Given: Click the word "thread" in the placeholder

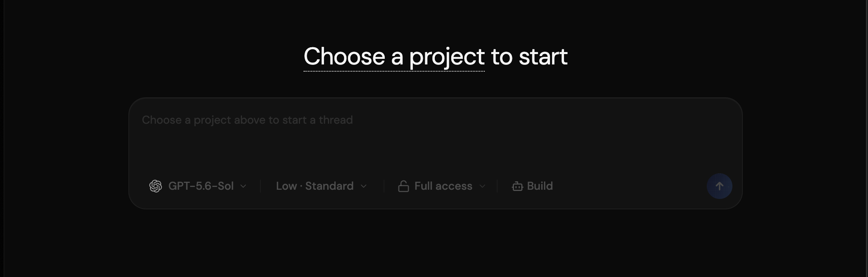Looking at the screenshot, I should pos(336,120).
